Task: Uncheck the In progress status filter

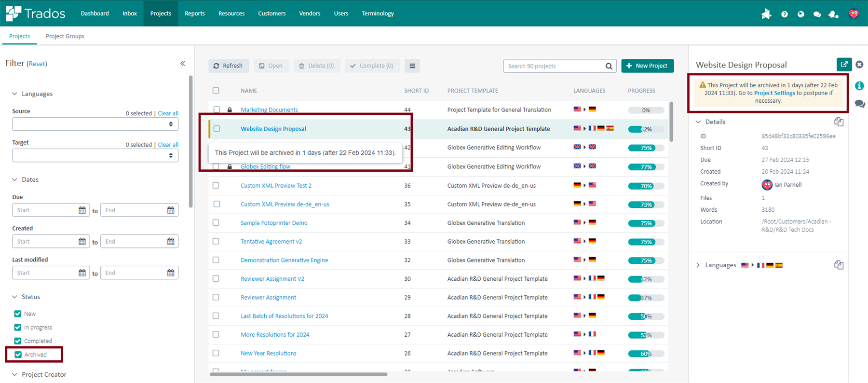Action: [x=18, y=327]
